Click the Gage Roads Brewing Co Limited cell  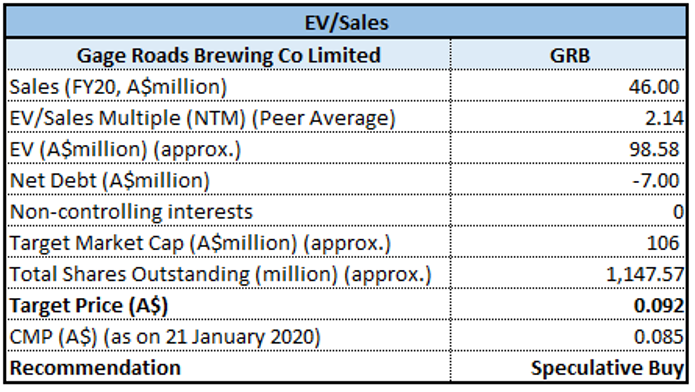click(x=228, y=55)
